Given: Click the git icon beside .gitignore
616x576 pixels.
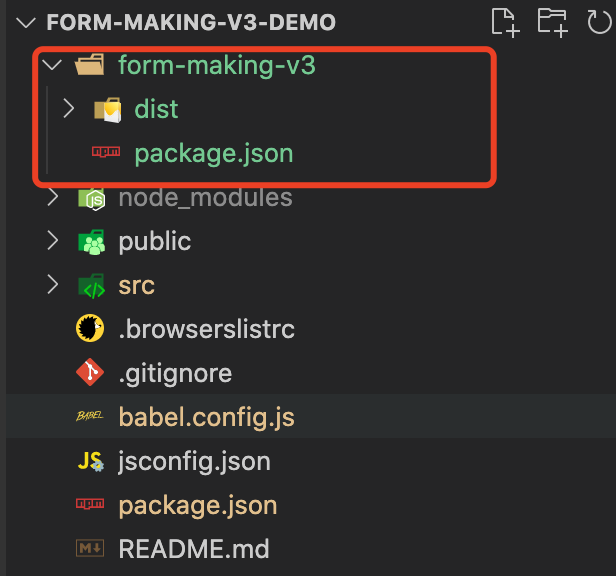Looking at the screenshot, I should 91,373.
